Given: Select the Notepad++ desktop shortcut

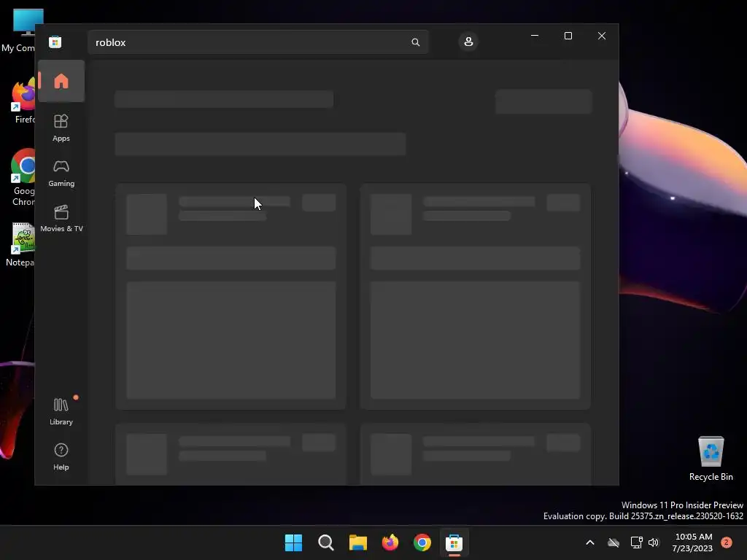Looking at the screenshot, I should (19, 244).
